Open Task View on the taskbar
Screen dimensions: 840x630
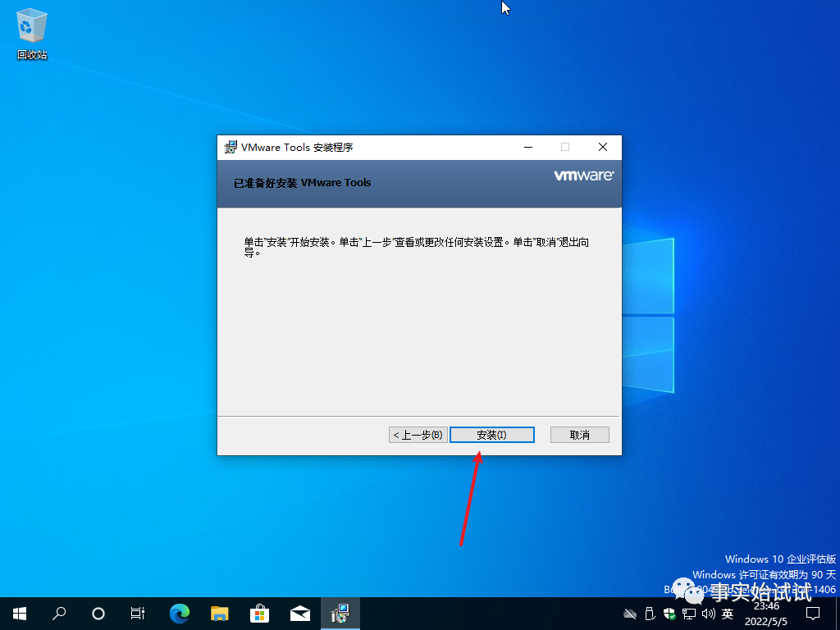138,614
